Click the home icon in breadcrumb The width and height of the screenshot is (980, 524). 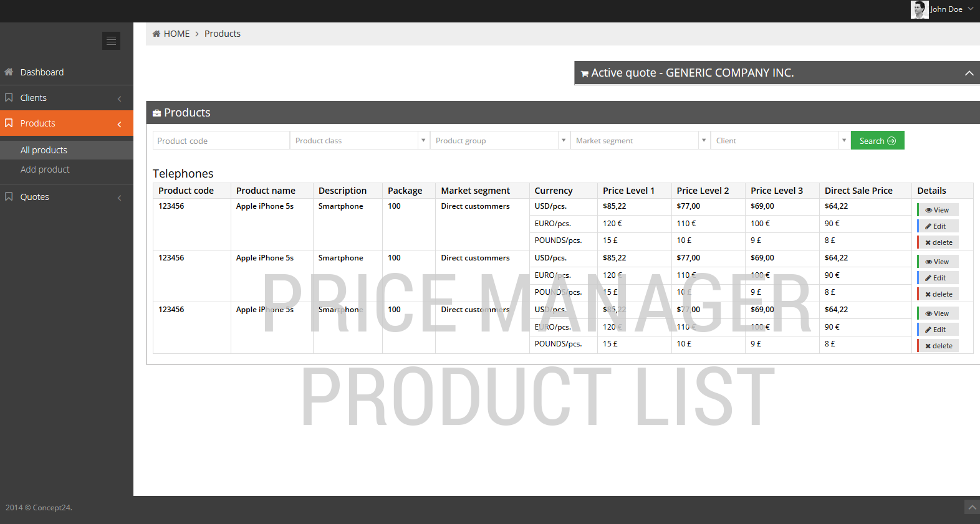point(156,34)
